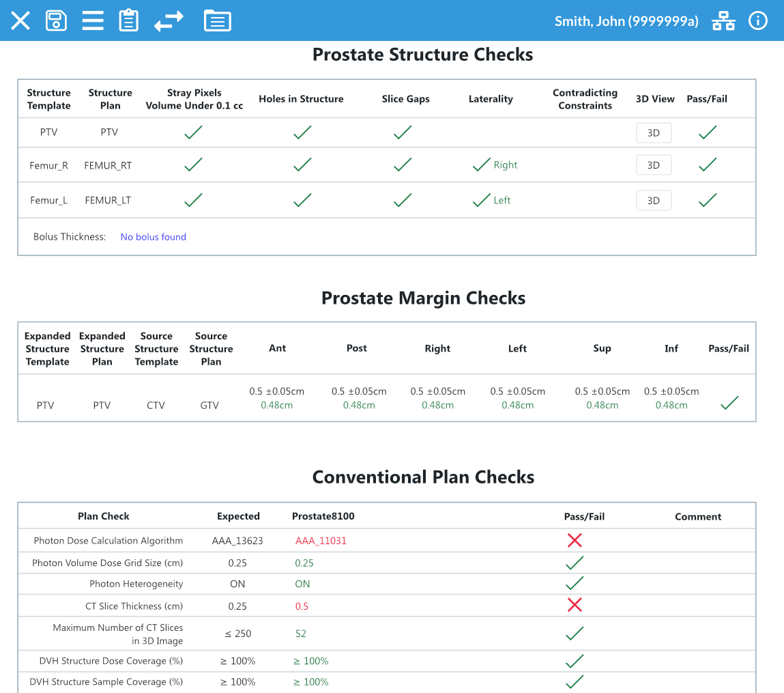
Task: Open the clipboard checklist tool
Action: 129,20
